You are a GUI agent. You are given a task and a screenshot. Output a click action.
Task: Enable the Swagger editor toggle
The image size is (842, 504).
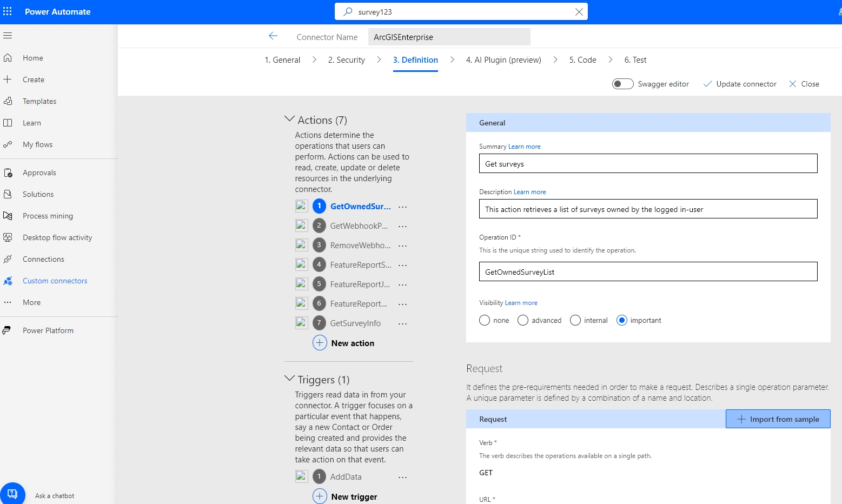(622, 84)
